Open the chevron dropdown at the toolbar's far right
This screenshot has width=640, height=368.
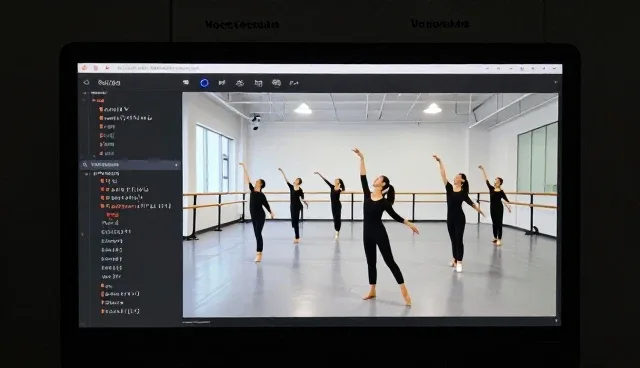pyautogui.click(x=556, y=82)
